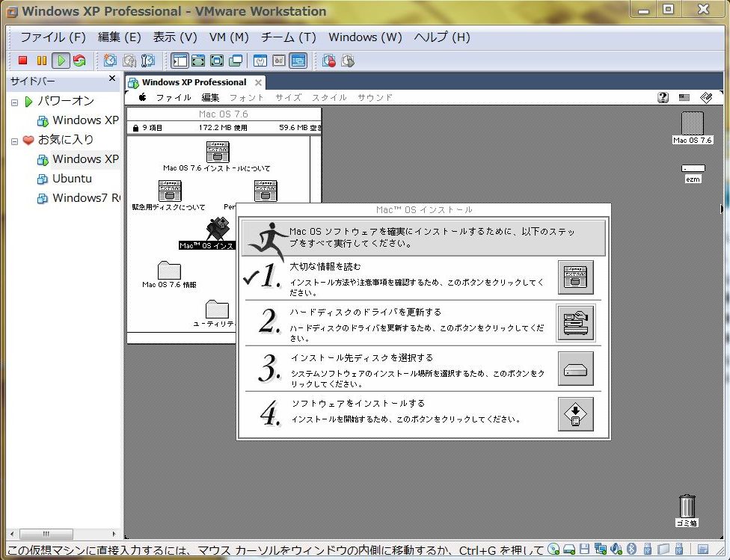Click the red power off button
Viewport: 730px width, 560px height.
point(22,61)
